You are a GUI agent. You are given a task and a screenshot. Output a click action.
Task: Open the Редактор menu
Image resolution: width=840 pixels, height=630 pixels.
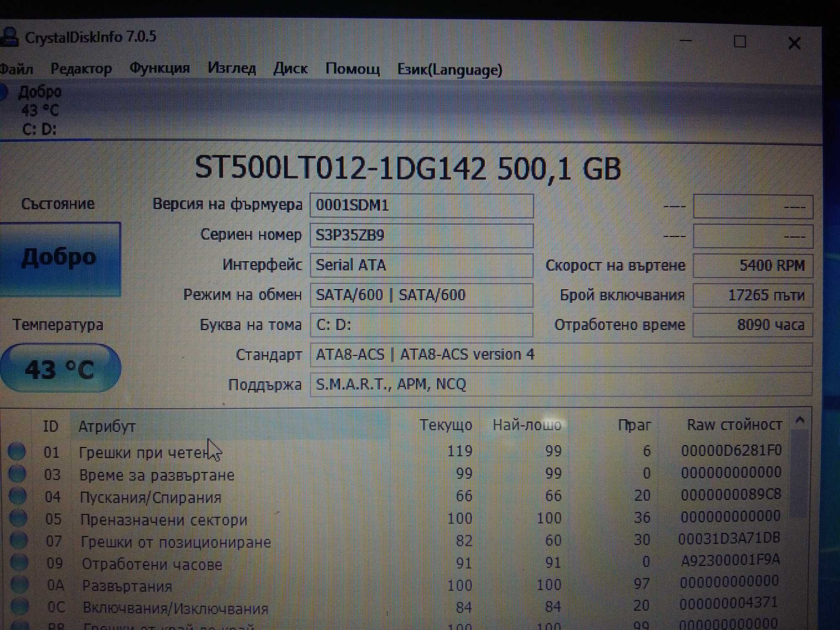coord(81,68)
